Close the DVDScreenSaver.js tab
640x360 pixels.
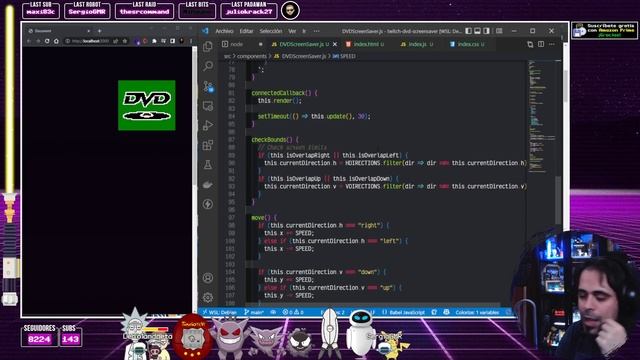(x=335, y=44)
